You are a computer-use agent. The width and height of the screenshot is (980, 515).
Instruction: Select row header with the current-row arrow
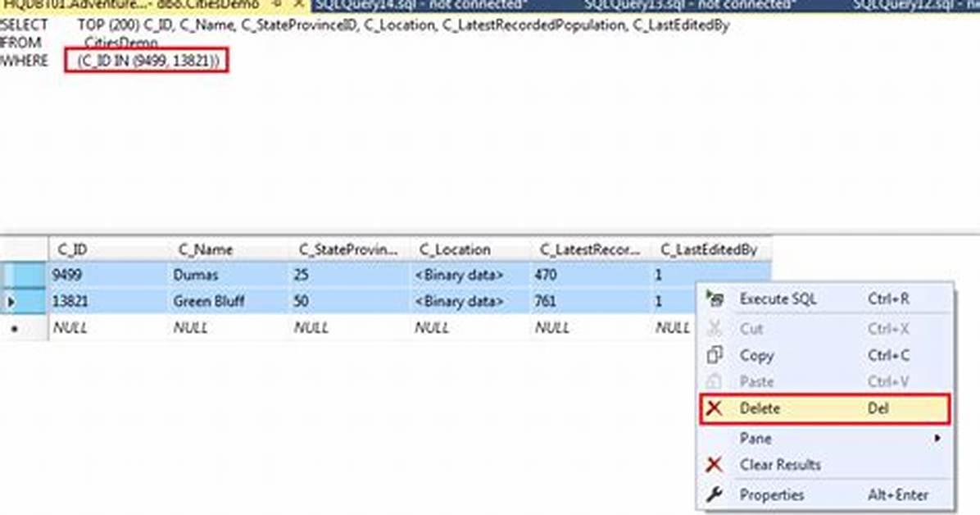point(24,301)
